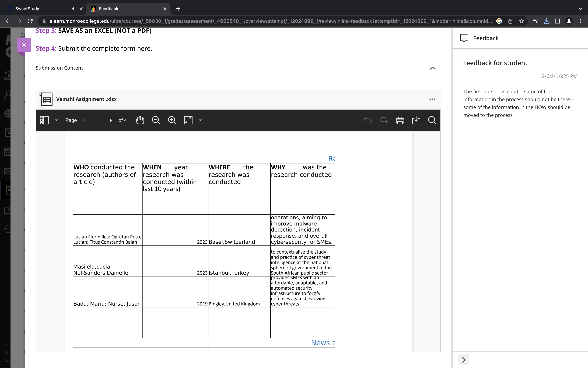Screen dimensions: 588x368
Task: Open the three-dot menu for Vamshi Assignment .xlsx
Action: (432, 99)
